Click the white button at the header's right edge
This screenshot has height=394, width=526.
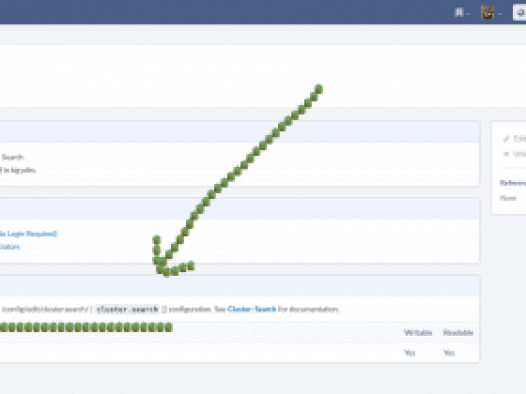(519, 13)
